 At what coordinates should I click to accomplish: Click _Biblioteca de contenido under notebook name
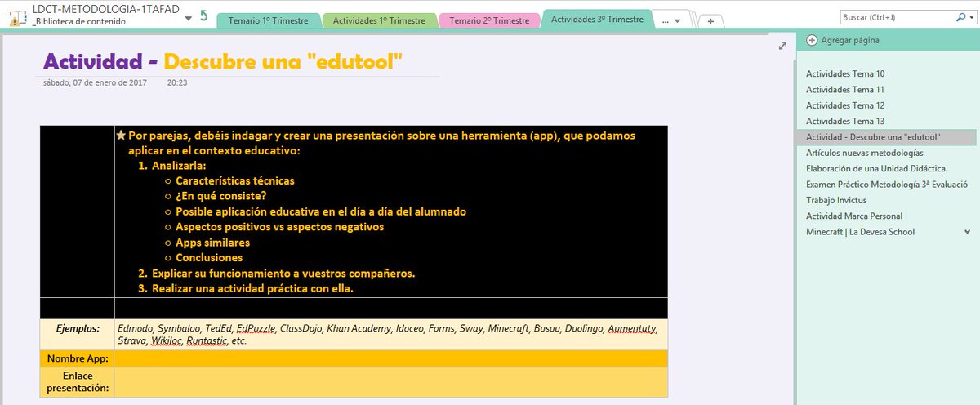(79, 22)
